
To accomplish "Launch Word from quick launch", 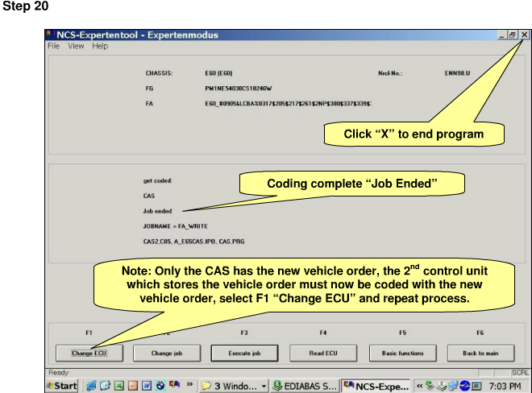I will click(x=147, y=386).
